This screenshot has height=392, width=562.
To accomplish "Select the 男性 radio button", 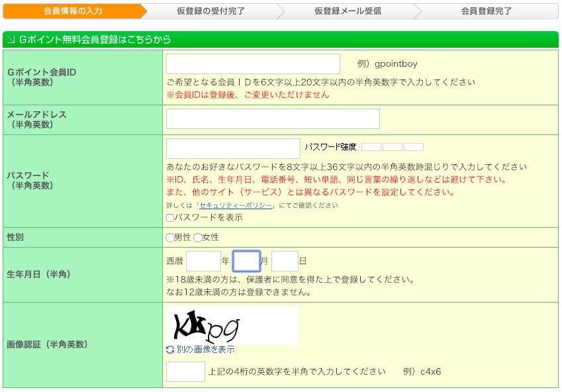I will 170,238.
